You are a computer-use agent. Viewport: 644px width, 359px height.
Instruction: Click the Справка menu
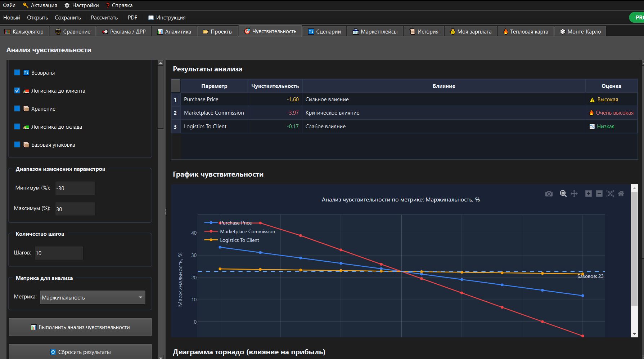pyautogui.click(x=119, y=5)
